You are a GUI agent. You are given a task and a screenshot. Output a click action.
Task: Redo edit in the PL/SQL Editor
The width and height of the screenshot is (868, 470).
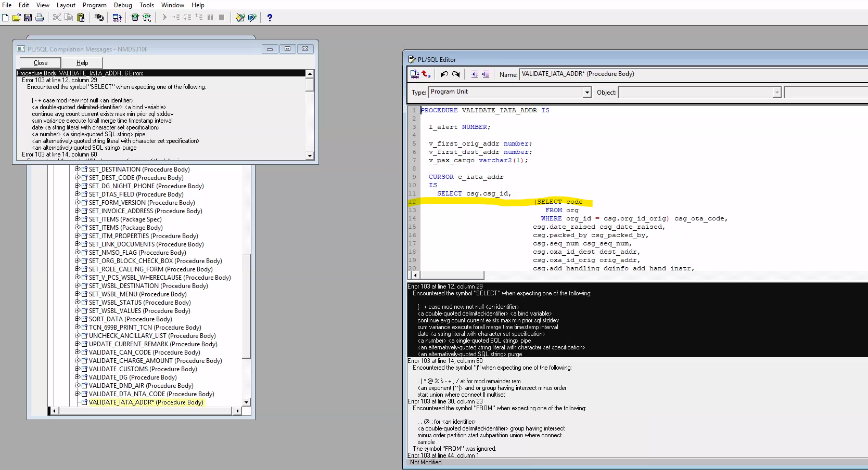pyautogui.click(x=456, y=74)
